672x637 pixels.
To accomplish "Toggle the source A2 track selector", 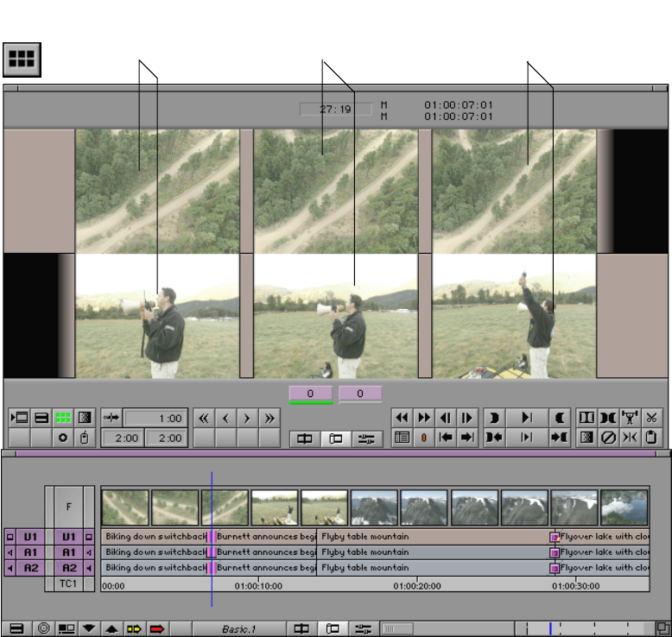I will point(30,569).
